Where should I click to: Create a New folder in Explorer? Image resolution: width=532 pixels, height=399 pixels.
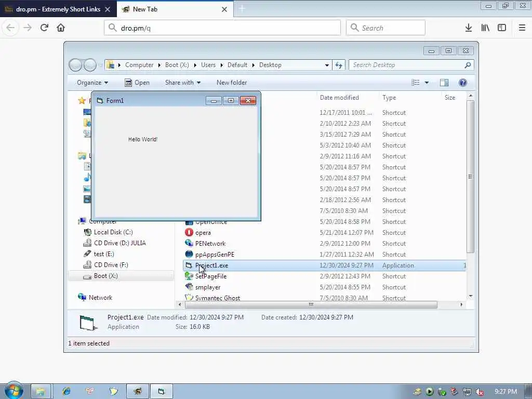232,83
